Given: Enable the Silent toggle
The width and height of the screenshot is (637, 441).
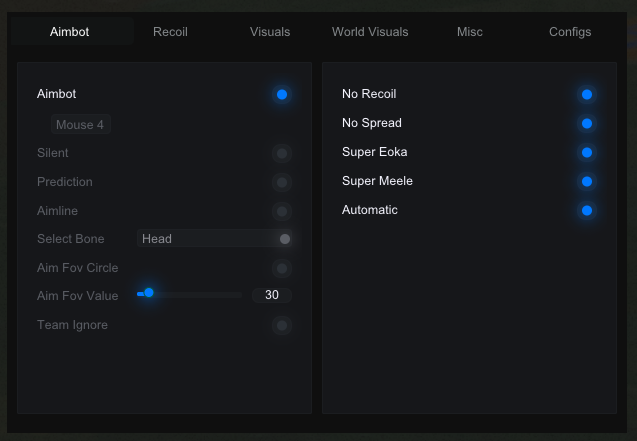Looking at the screenshot, I should pyautogui.click(x=282, y=153).
